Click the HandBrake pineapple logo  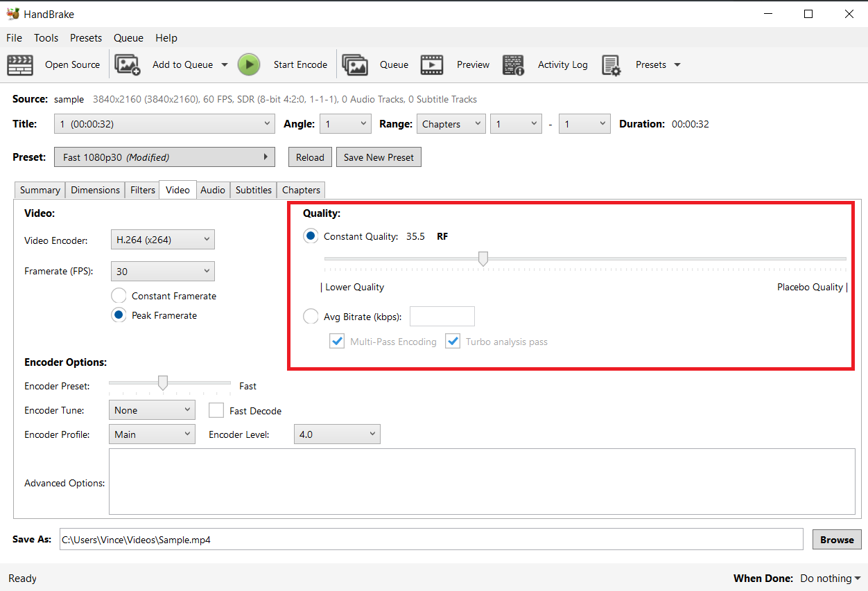(14, 12)
